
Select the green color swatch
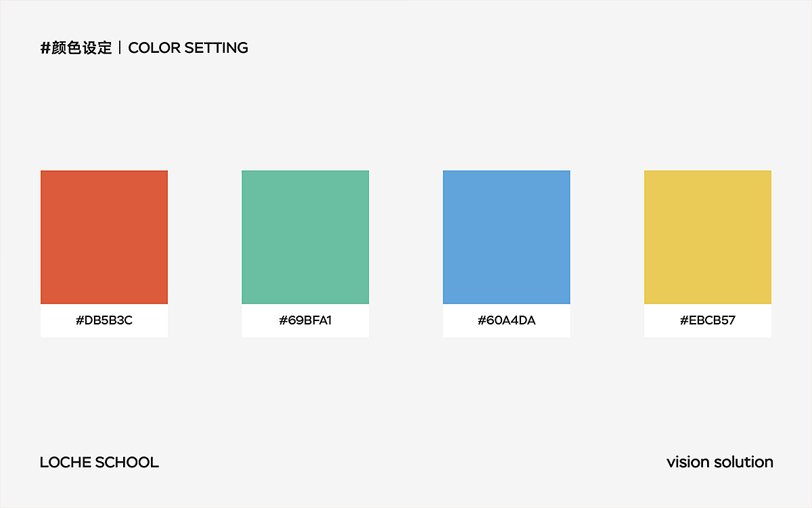pos(305,237)
